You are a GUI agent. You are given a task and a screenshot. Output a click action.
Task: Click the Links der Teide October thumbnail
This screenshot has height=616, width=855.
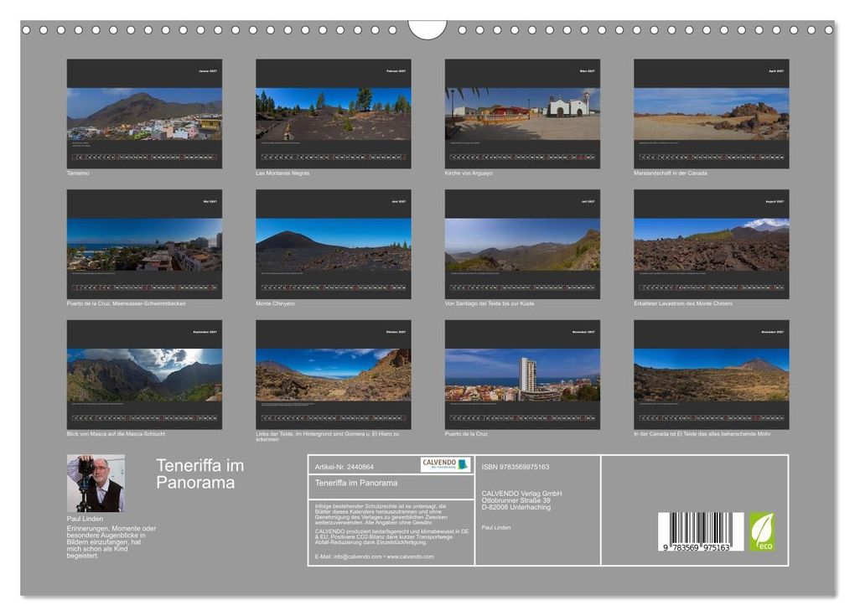(x=333, y=375)
